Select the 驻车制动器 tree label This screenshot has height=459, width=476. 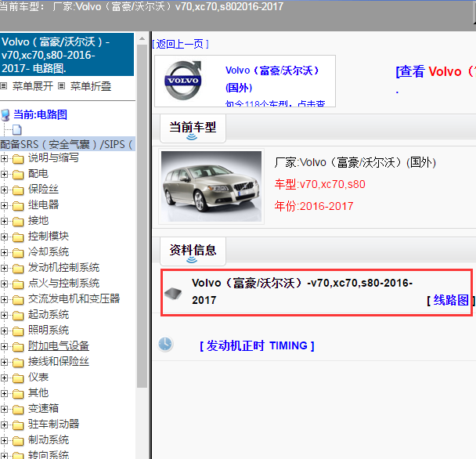(54, 424)
